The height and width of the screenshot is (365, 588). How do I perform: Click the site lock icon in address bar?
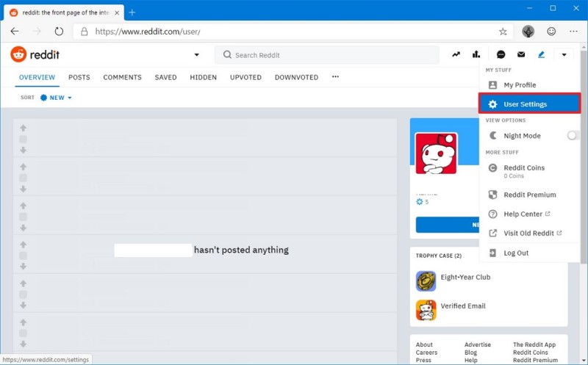click(85, 32)
